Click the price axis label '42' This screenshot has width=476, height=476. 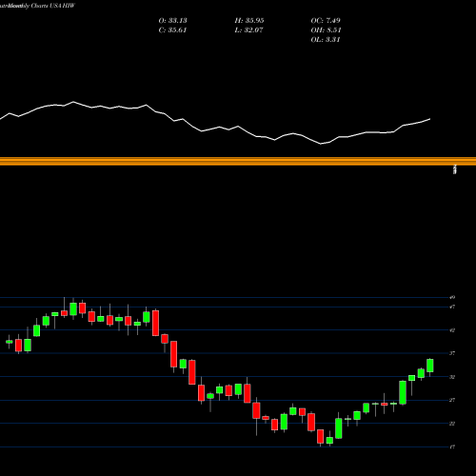tap(452, 330)
